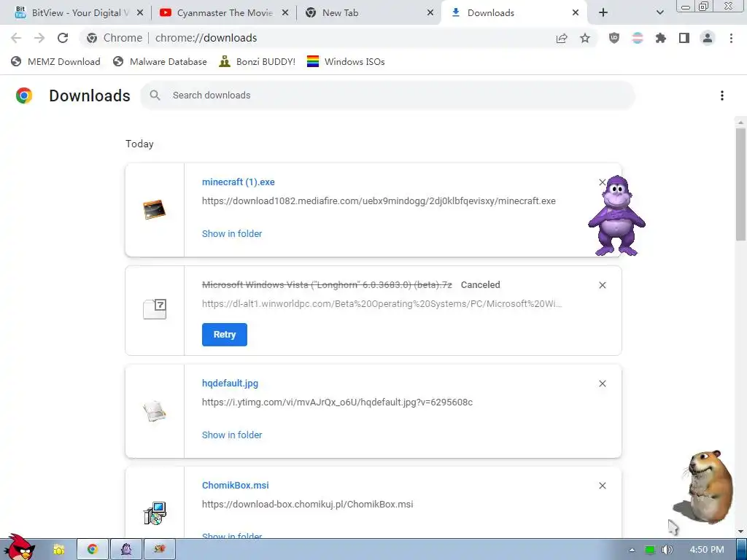This screenshot has height=560, width=747.
Task: Show hidden system tray icons
Action: (x=632, y=550)
